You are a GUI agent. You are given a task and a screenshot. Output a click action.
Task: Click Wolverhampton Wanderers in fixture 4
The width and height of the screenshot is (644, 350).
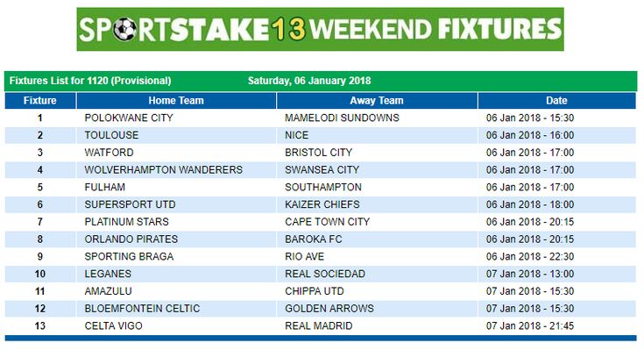164,169
